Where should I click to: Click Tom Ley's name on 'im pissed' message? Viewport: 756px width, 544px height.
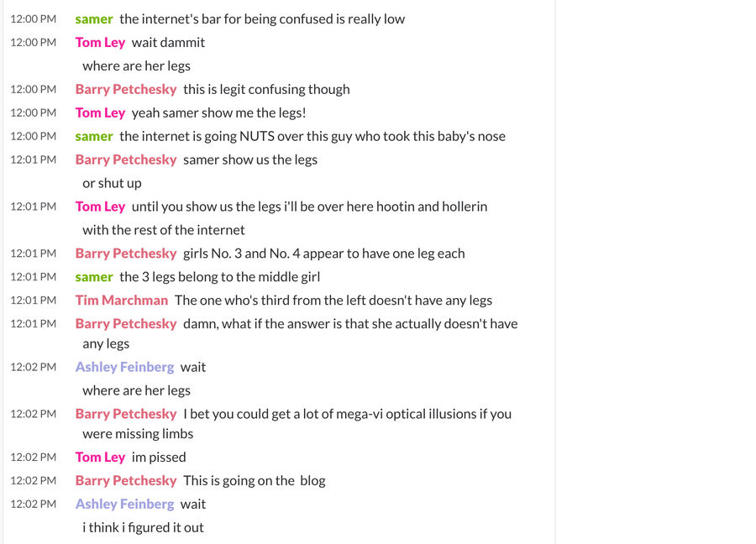pyautogui.click(x=100, y=458)
